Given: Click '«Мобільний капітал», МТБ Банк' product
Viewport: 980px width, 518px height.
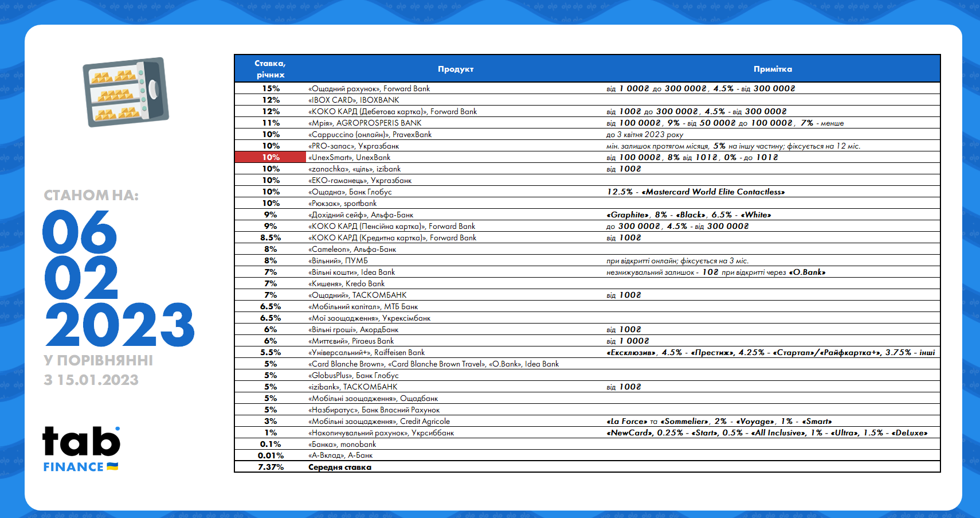Looking at the screenshot, I should tap(363, 306).
